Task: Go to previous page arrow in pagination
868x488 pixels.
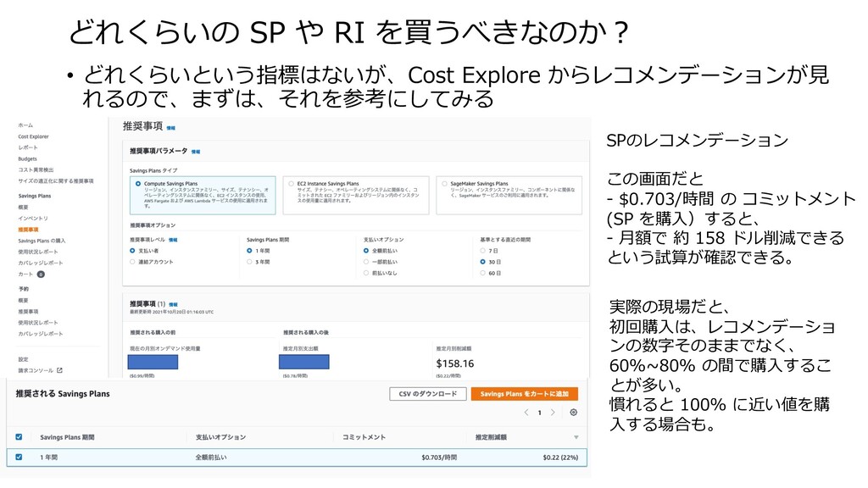Action: tap(526, 413)
